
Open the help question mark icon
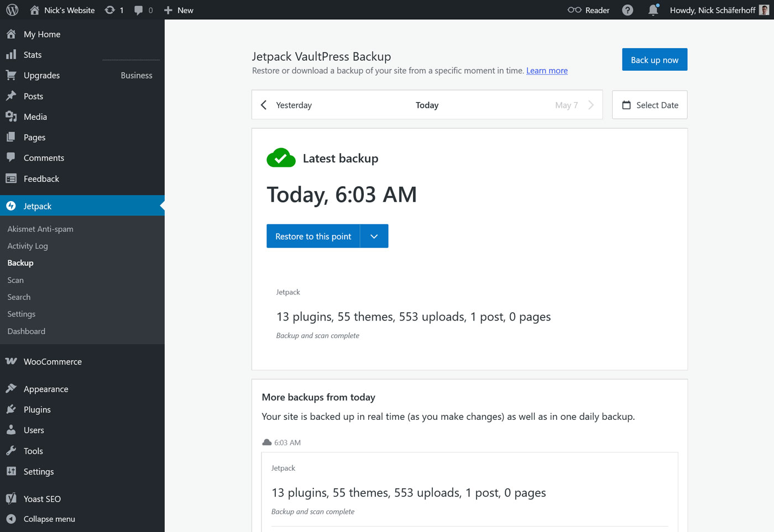pos(627,10)
